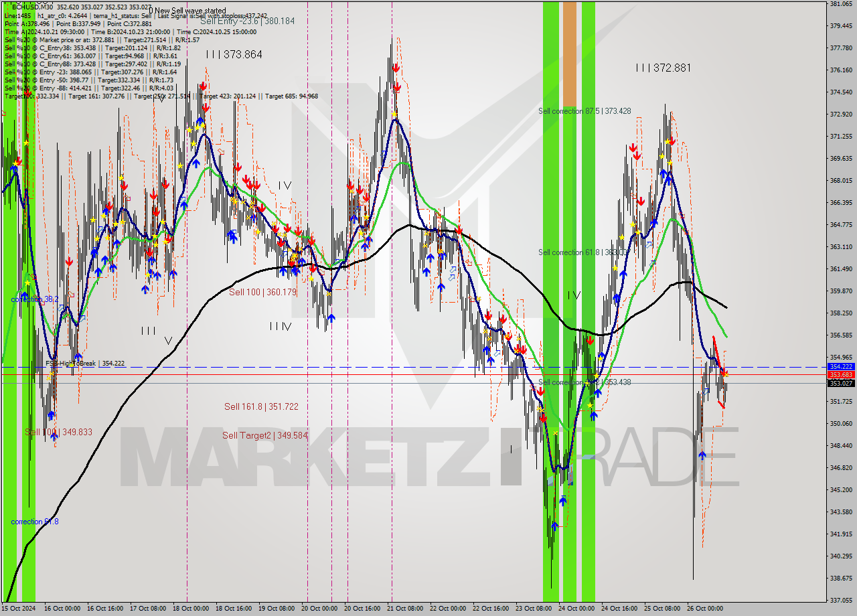857x616 pixels.
Task: Click the 'C_Entry61: 363.007' sell line
Action: (91, 56)
